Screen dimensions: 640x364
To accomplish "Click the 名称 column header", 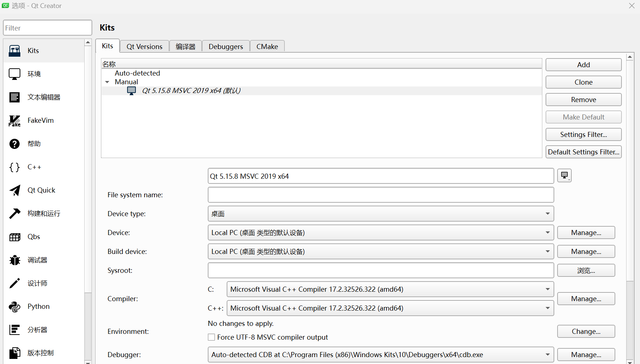I will (x=321, y=64).
